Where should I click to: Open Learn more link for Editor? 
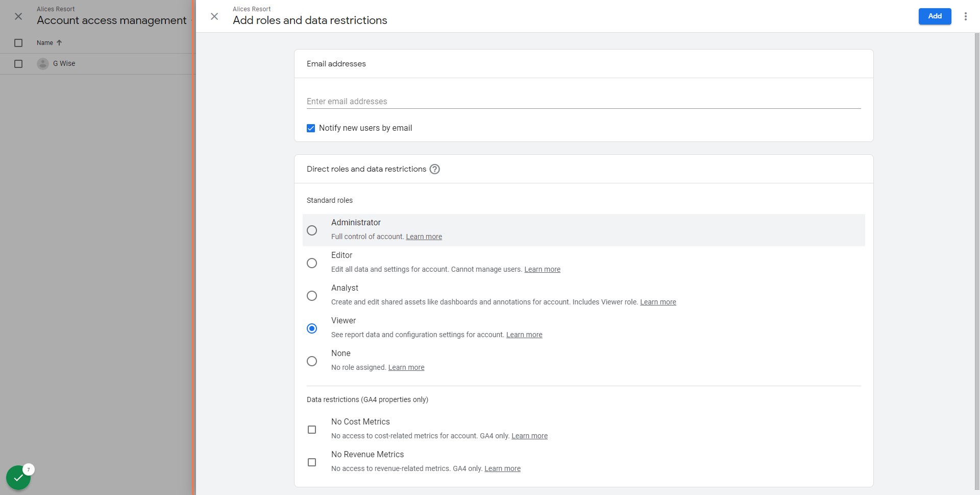tap(542, 269)
